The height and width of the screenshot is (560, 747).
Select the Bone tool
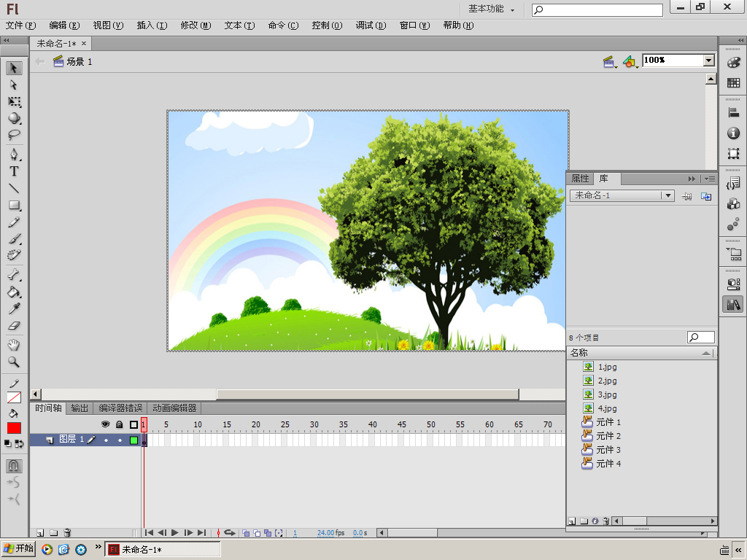click(14, 275)
